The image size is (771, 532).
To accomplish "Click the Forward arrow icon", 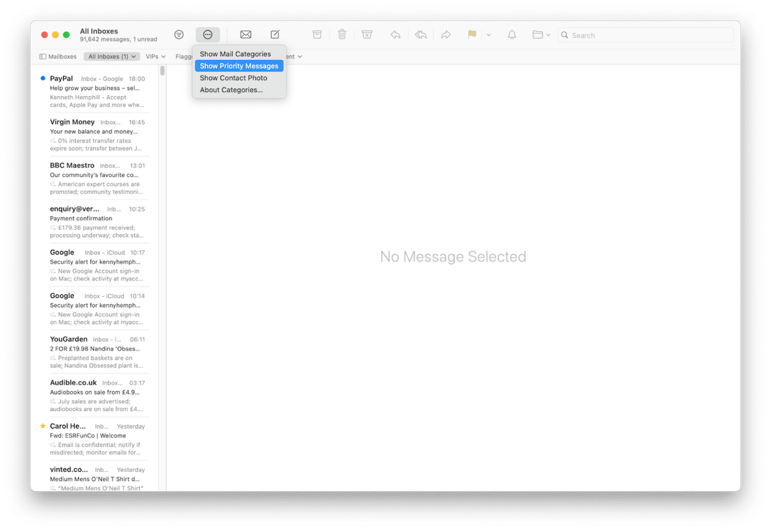I will coord(446,35).
